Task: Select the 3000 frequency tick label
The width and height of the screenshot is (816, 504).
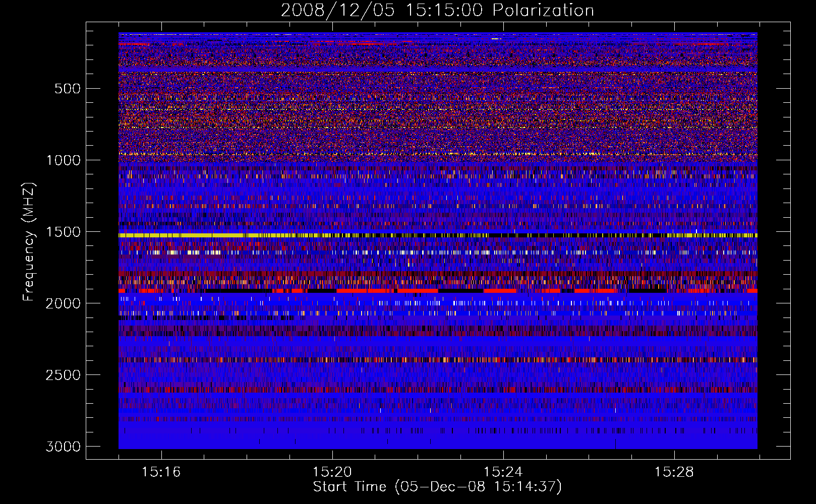Action: (63, 447)
